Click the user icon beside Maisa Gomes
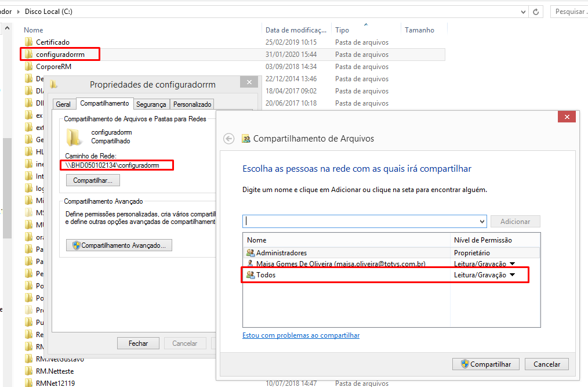Image resolution: width=588 pixels, height=387 pixels. [x=251, y=263]
